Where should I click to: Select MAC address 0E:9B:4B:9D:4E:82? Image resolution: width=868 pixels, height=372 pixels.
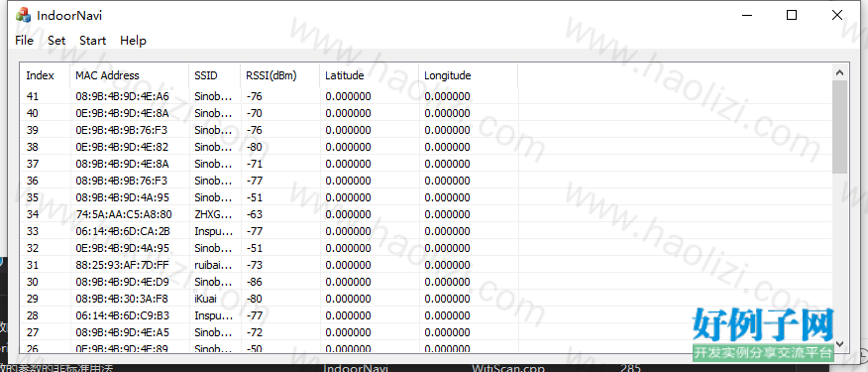122,147
